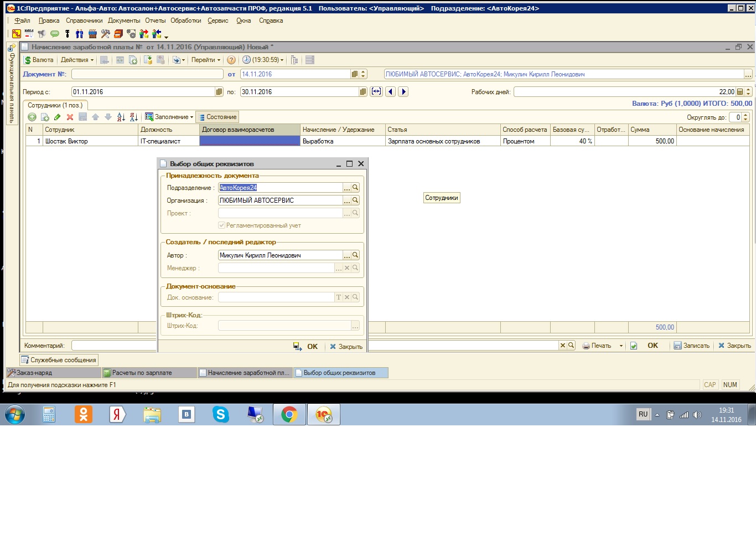The height and width of the screenshot is (535, 756).
Task: Open the Справочники menu
Action: [84, 20]
